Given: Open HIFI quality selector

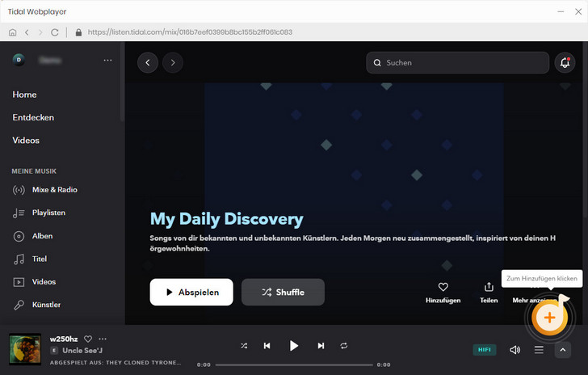Looking at the screenshot, I should [x=484, y=350].
